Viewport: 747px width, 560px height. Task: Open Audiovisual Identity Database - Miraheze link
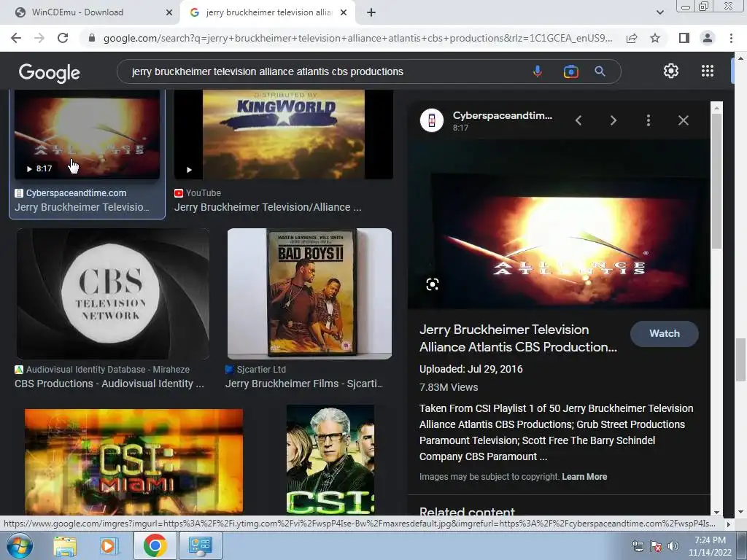(108, 370)
